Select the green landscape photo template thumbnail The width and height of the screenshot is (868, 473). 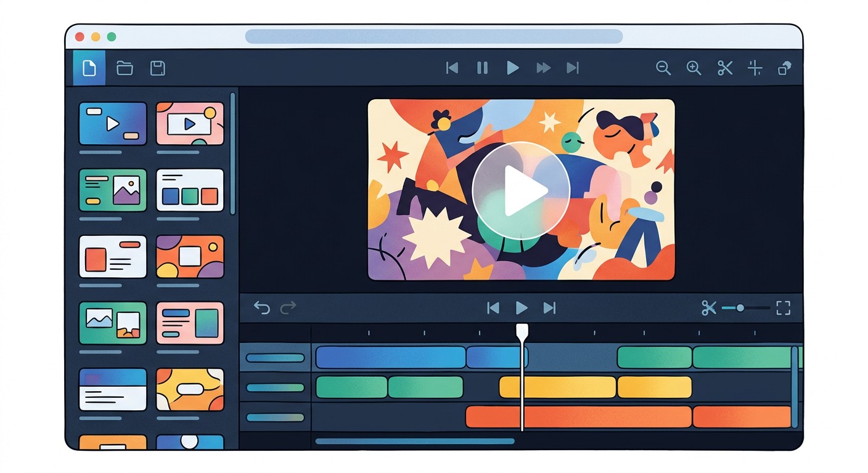[x=113, y=323]
